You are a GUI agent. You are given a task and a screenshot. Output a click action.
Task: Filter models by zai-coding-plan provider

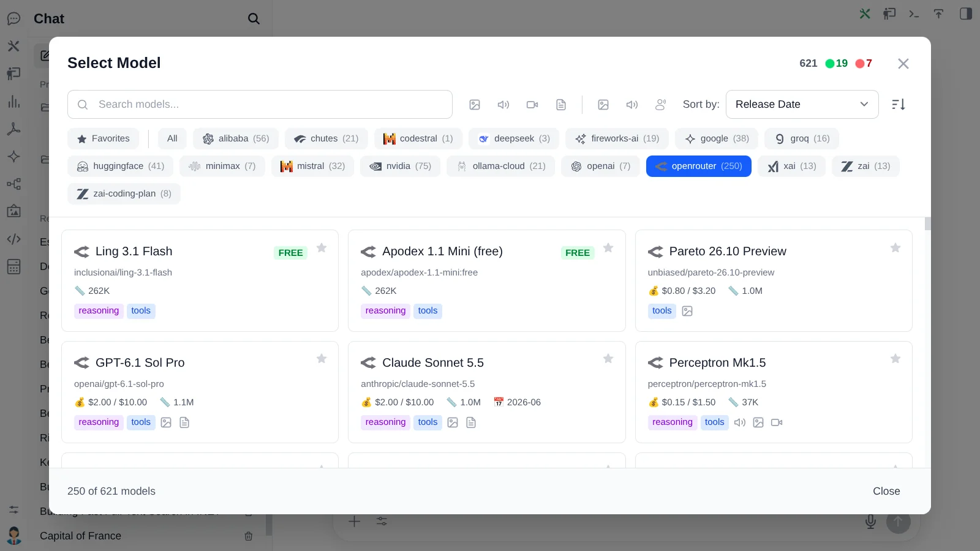tap(124, 193)
